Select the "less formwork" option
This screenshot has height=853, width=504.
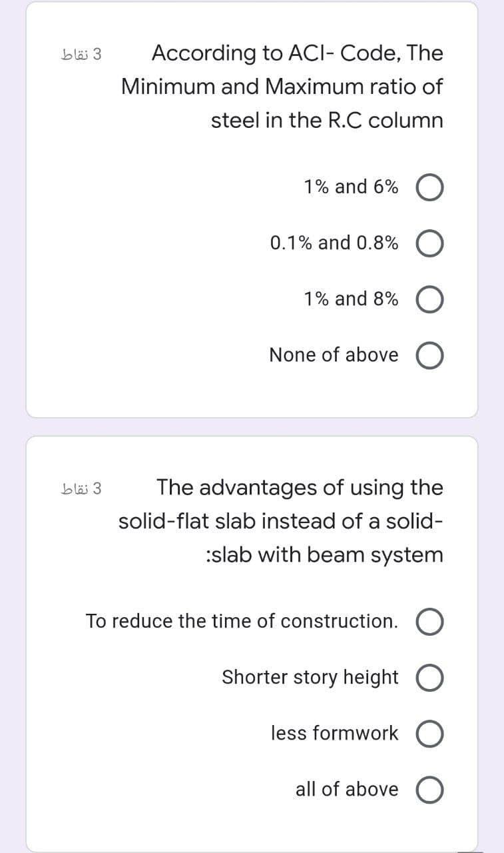tap(429, 733)
